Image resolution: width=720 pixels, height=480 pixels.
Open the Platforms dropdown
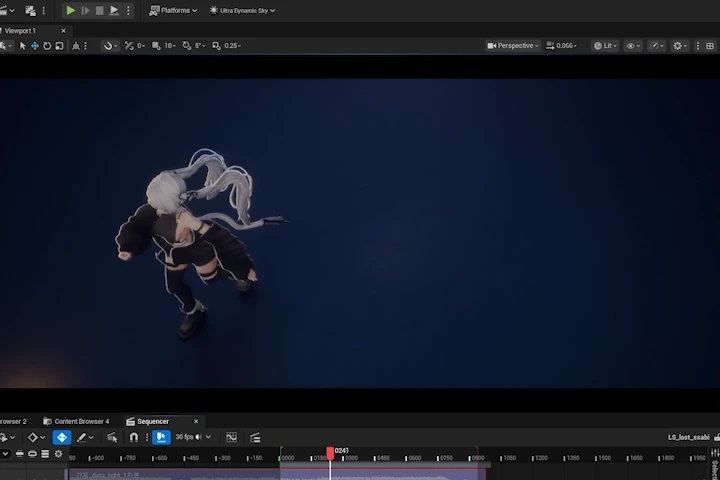click(174, 10)
